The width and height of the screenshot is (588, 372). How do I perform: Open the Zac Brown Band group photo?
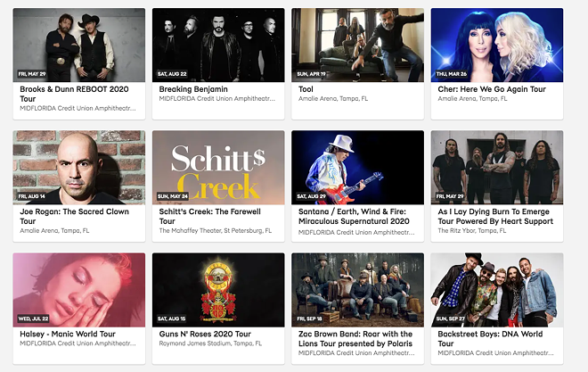click(358, 290)
